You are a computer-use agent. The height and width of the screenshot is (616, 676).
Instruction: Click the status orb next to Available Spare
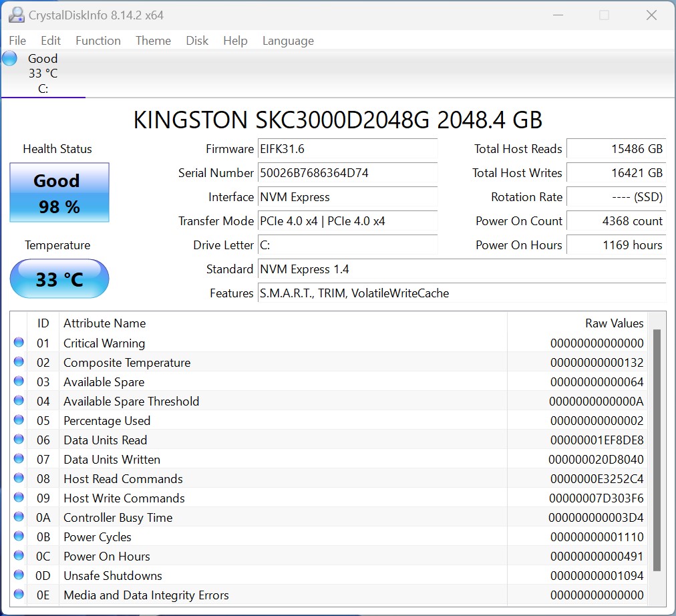click(x=19, y=381)
